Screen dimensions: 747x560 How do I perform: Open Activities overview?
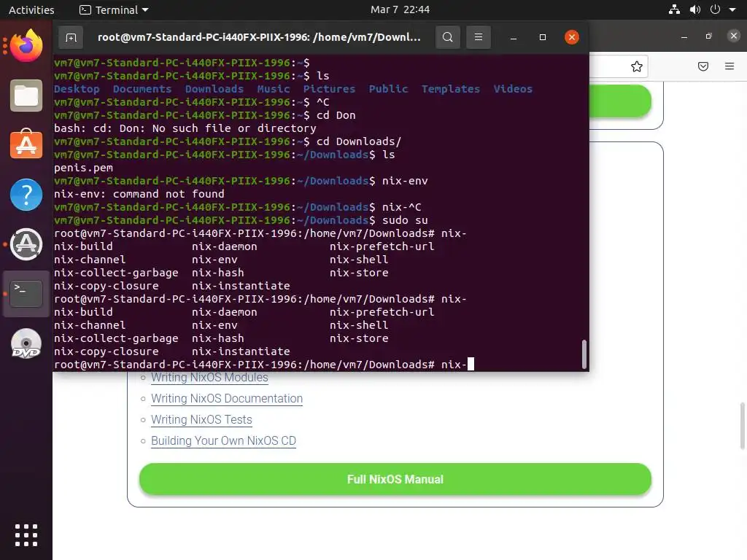(31, 9)
